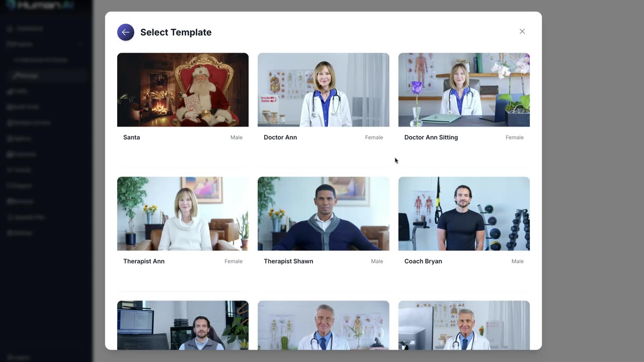This screenshot has height=362, width=644.
Task: Choose the Therapist Shawn thumbnail
Action: pyautogui.click(x=324, y=214)
